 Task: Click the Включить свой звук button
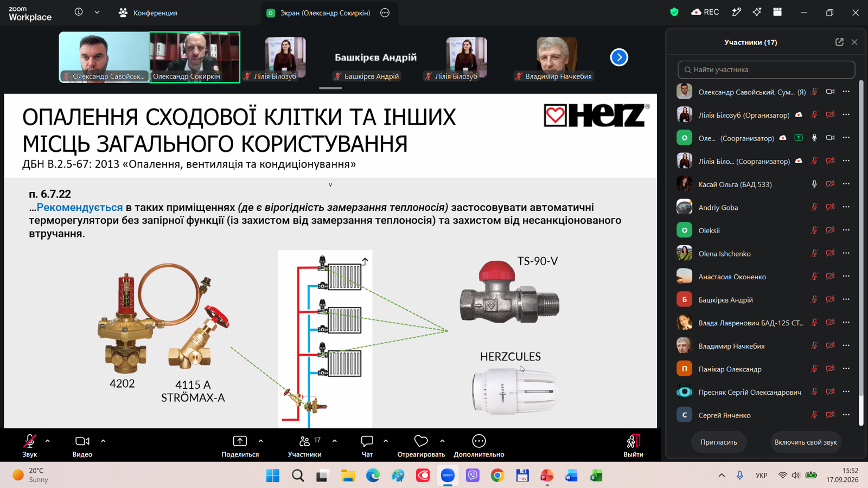[x=806, y=442]
